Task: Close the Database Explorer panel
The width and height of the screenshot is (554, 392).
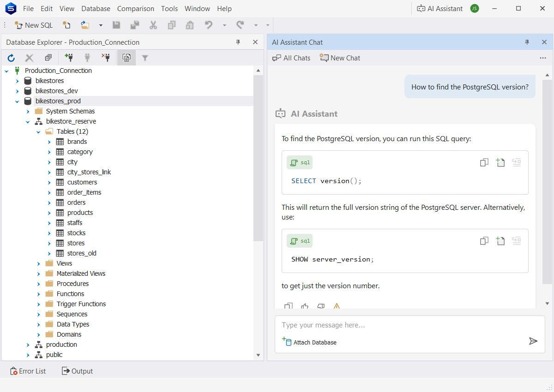Action: click(255, 42)
